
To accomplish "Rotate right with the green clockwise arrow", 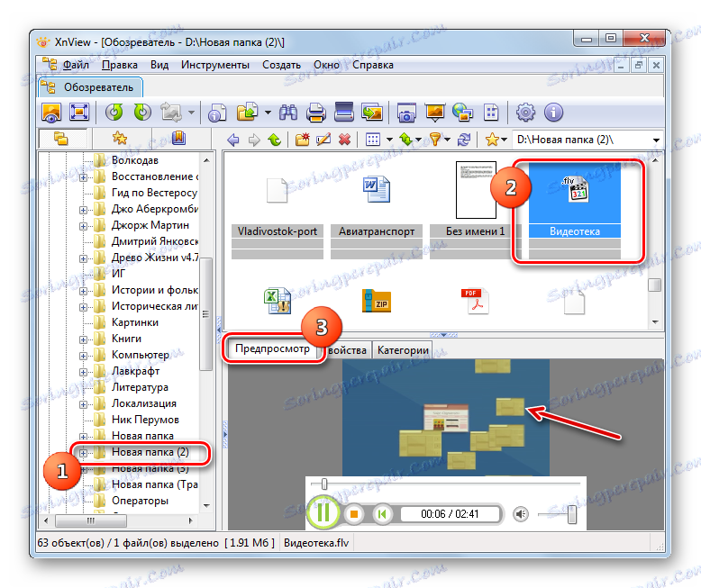I will 142,113.
